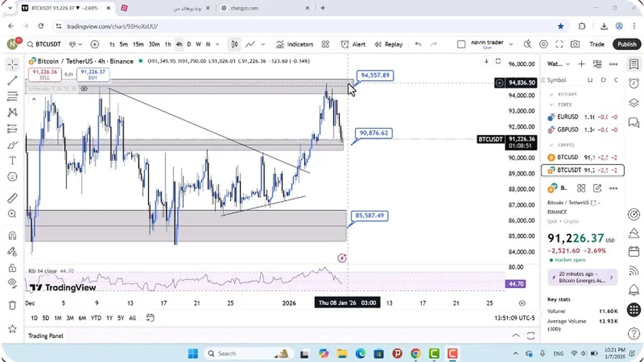644x362 pixels.
Task: Open Bitcoin Emerges news headline
Action: (583, 277)
